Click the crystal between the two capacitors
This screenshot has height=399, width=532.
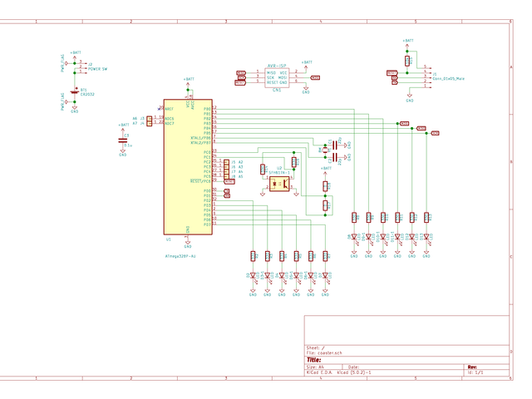point(323,150)
